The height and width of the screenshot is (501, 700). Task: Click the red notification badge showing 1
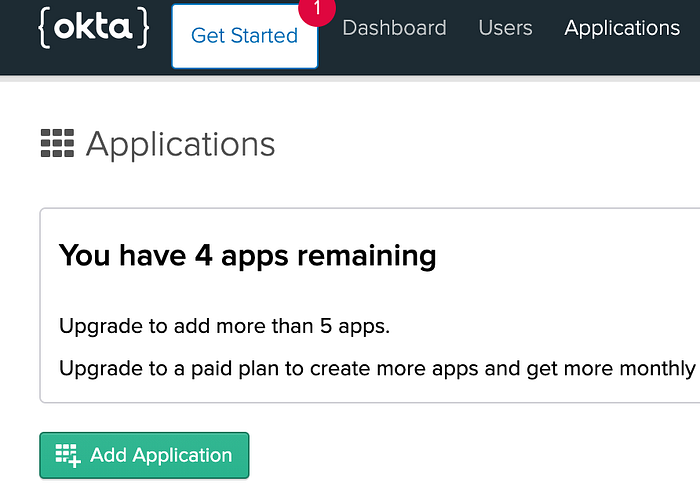point(317,9)
